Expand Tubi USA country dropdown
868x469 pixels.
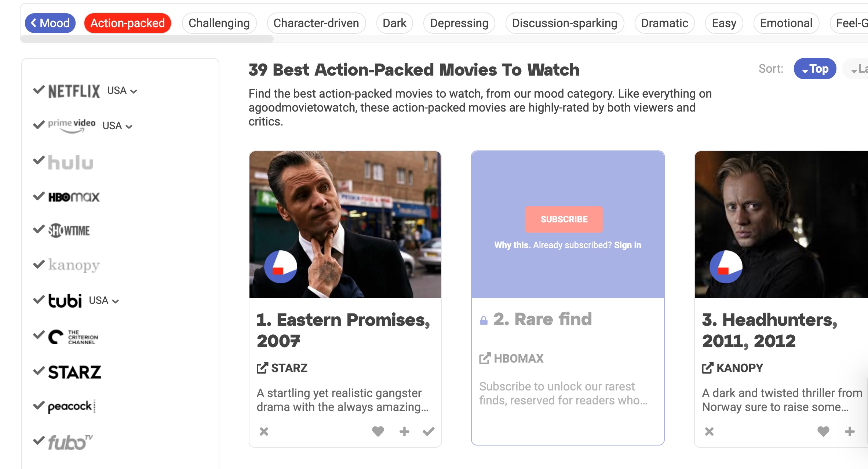pyautogui.click(x=104, y=301)
